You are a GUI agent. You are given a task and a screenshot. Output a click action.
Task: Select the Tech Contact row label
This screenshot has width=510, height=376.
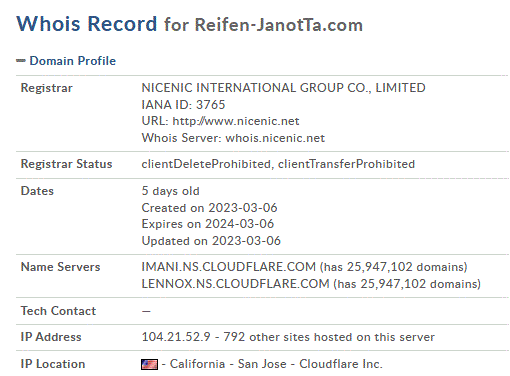pos(58,311)
